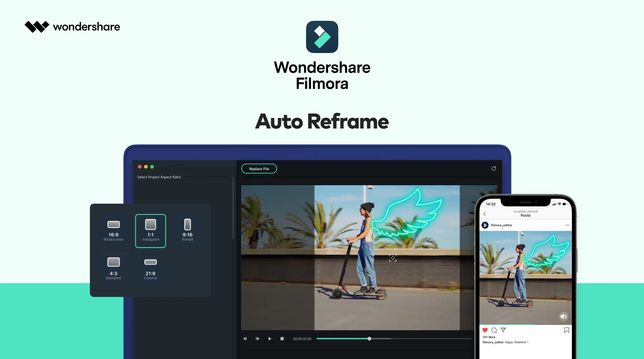Click the cropped video preview frame

387,258
